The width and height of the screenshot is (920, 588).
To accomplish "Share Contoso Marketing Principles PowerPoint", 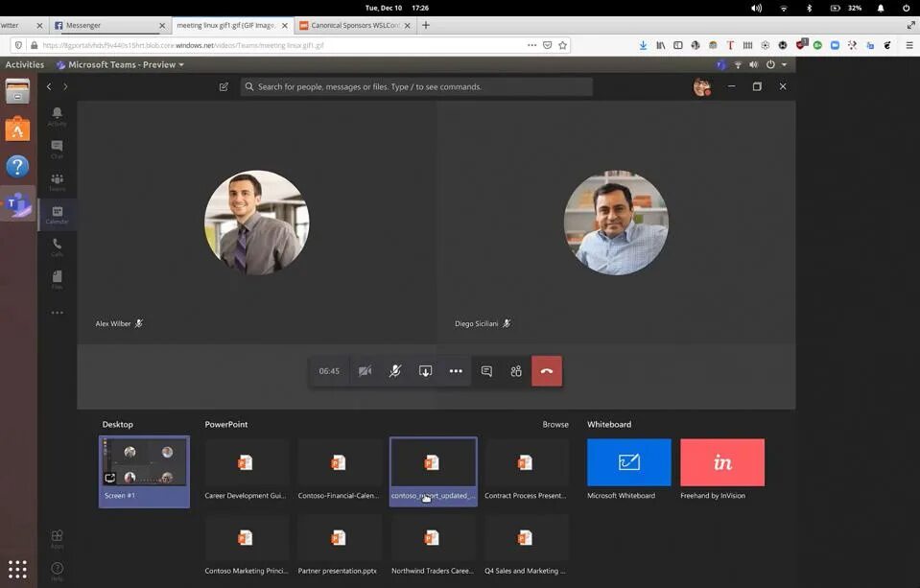I will click(x=246, y=546).
